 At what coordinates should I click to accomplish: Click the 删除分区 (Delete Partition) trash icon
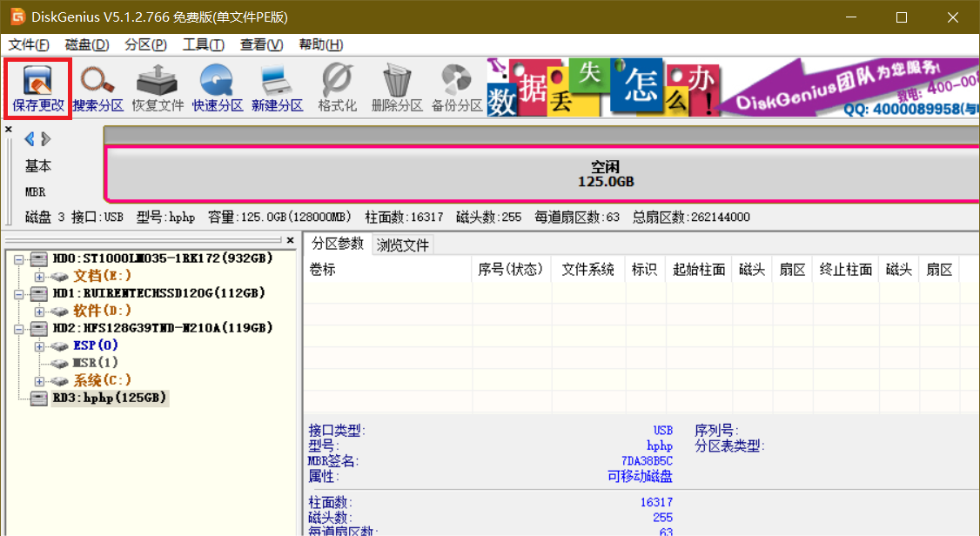(397, 89)
